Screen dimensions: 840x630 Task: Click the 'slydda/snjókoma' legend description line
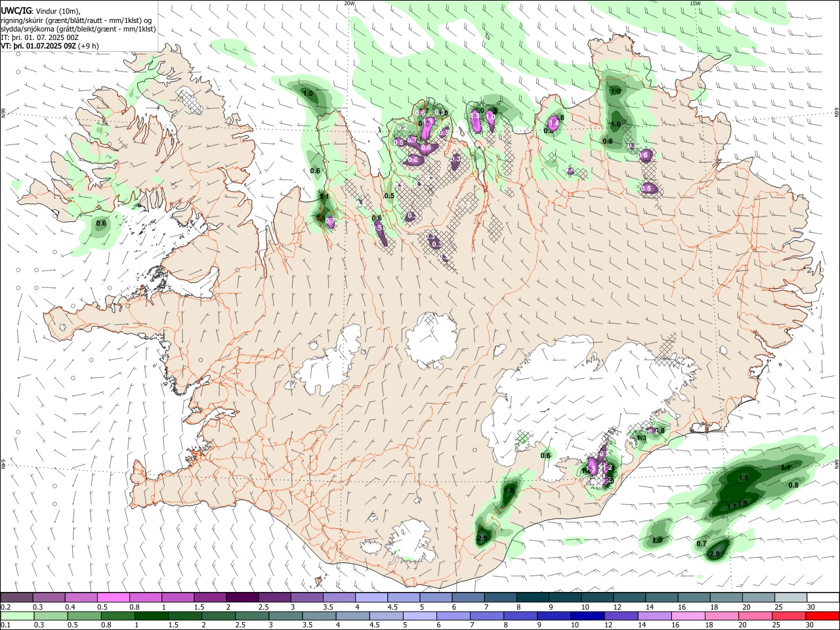78,29
